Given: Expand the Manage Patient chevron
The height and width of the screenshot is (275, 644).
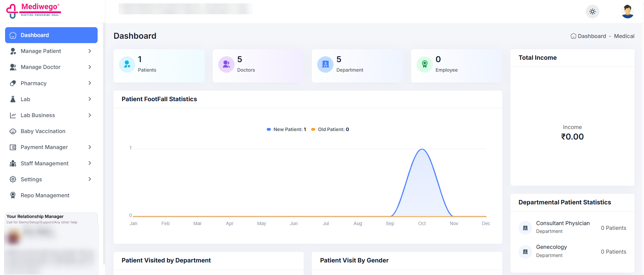Looking at the screenshot, I should [90, 51].
